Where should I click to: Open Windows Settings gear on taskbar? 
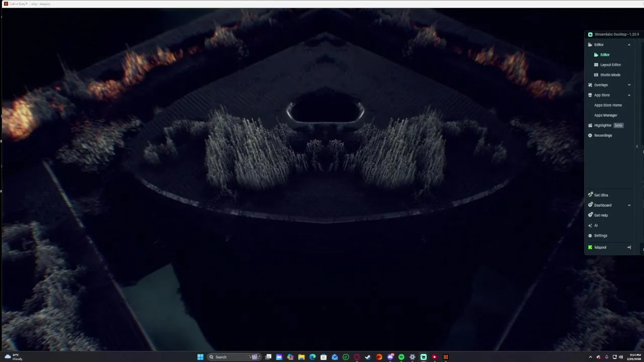pyautogui.click(x=413, y=357)
